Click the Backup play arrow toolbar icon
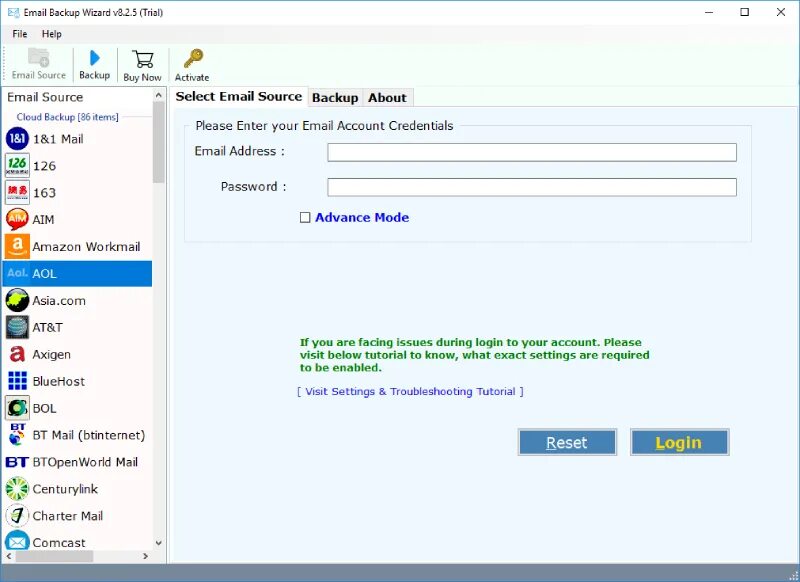Screen dimensions: 800x582 [x=94, y=58]
